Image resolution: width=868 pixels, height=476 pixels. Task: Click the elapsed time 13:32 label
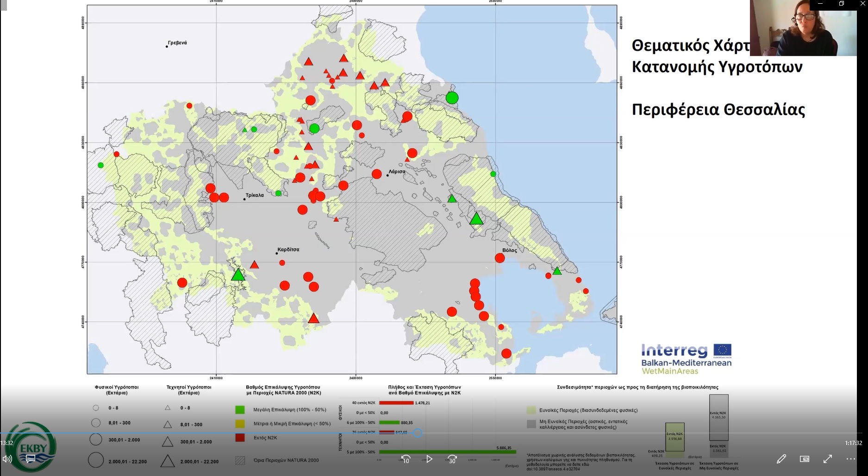coord(7,443)
